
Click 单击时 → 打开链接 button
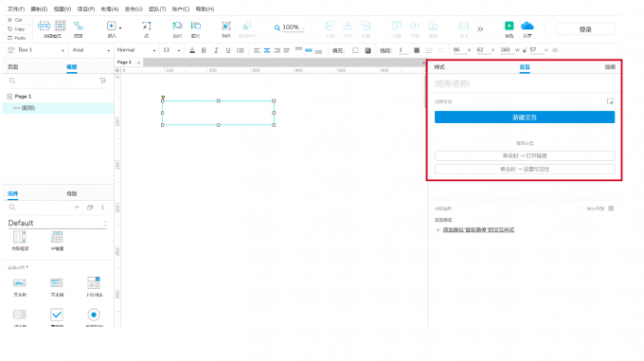[525, 155]
